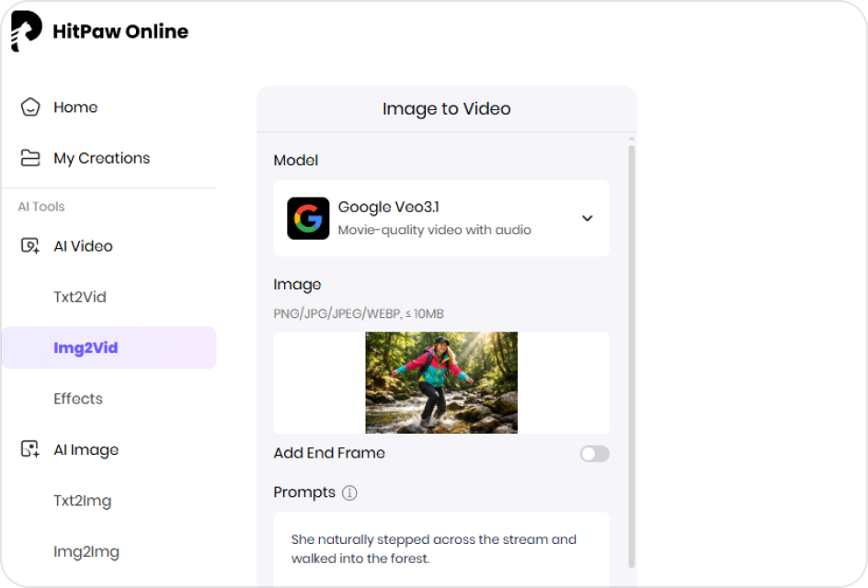Click the HitPaw Online logo
Viewport: 868px width, 588px height.
coord(98,30)
